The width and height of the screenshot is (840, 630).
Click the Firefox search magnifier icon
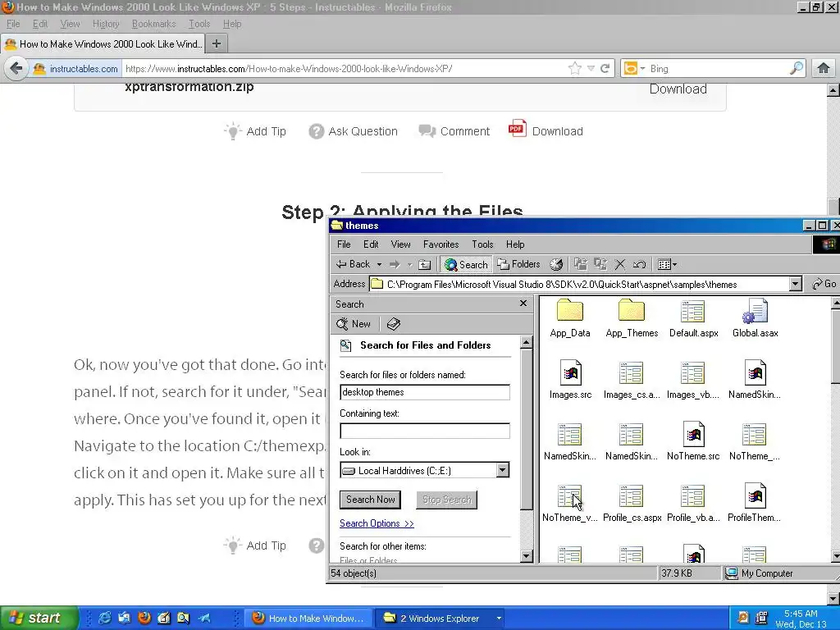coord(796,68)
